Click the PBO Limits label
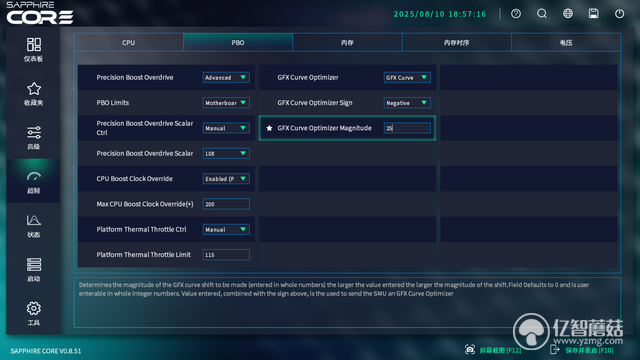Screen dimensions: 640x360 click(113, 103)
